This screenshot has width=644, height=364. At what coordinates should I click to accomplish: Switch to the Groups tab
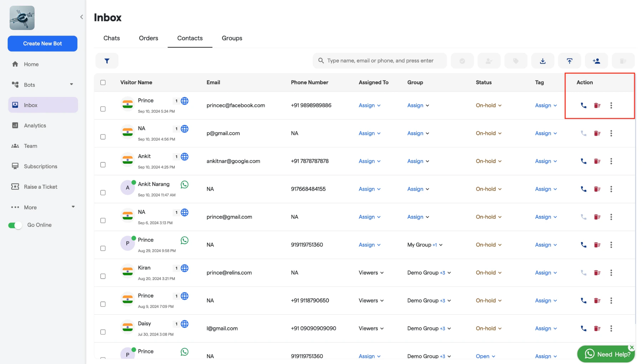[232, 38]
